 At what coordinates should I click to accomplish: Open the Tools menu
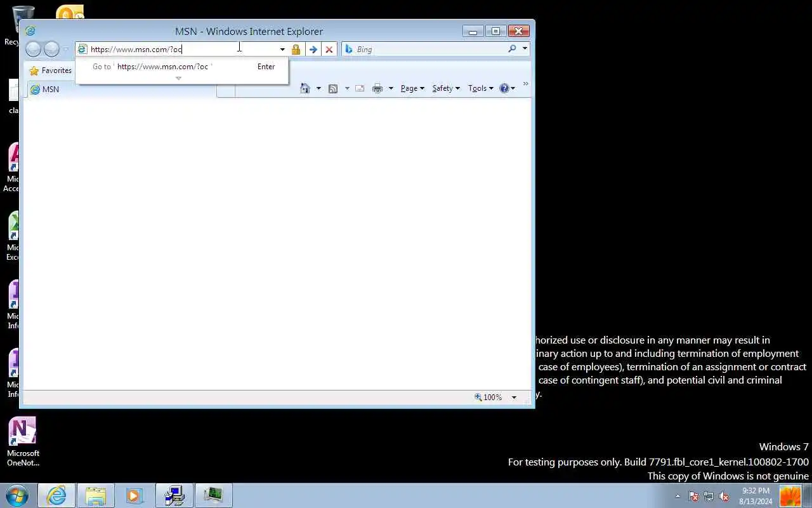coord(480,88)
